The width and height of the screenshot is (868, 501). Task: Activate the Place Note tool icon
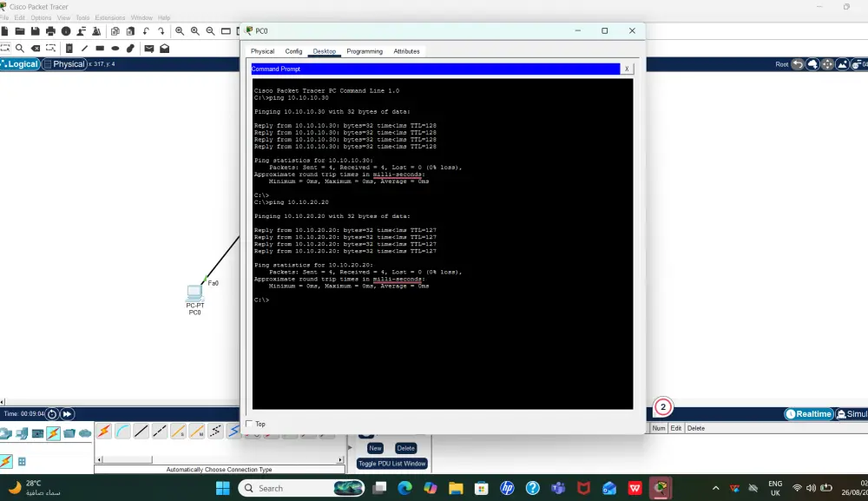(69, 49)
